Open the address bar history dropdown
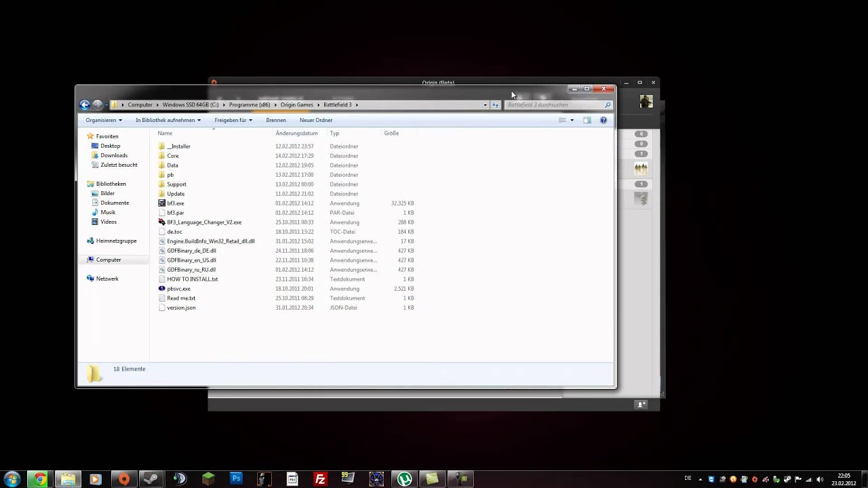 tap(485, 105)
